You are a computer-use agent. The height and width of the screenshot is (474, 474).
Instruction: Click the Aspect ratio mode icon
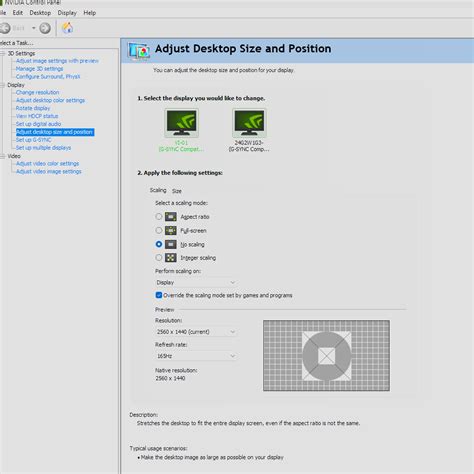pos(171,217)
